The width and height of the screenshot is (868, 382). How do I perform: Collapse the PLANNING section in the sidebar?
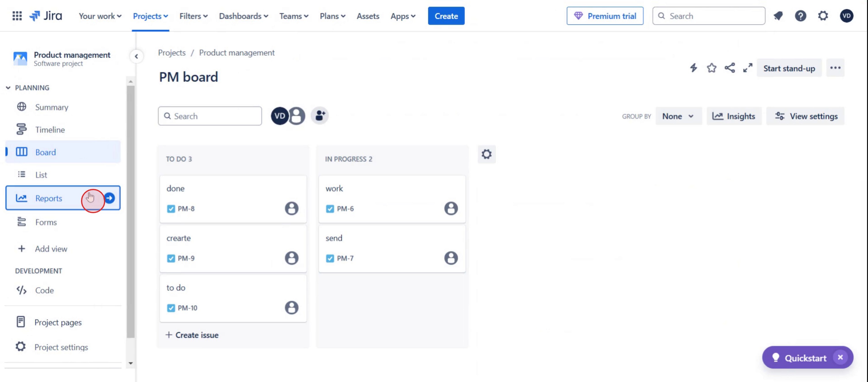(8, 88)
